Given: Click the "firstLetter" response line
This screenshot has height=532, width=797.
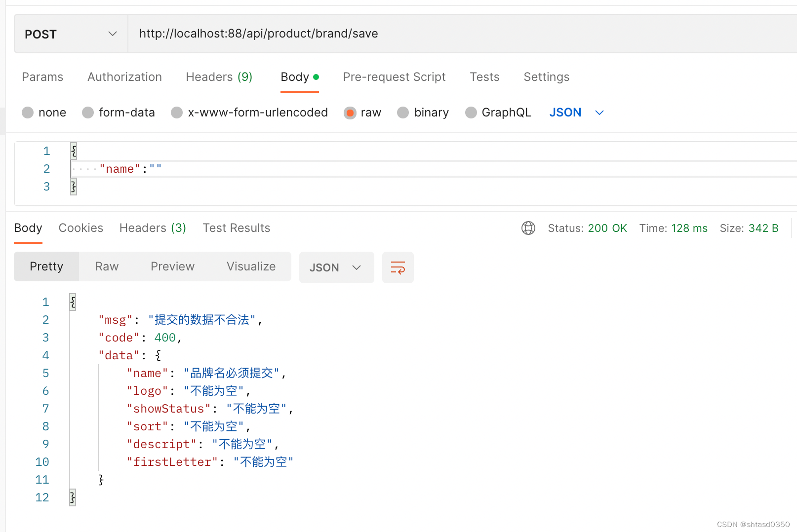Looking at the screenshot, I should [210, 462].
